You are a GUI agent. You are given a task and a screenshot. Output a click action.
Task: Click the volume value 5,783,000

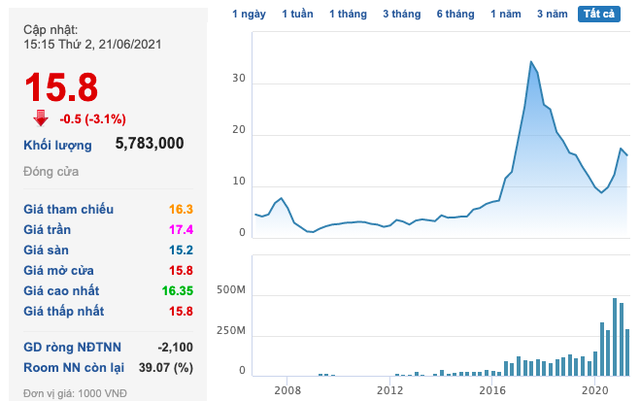149,143
